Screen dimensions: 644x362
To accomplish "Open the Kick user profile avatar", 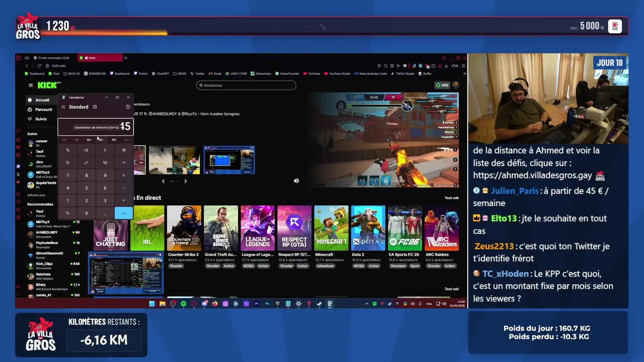I will click(455, 85).
